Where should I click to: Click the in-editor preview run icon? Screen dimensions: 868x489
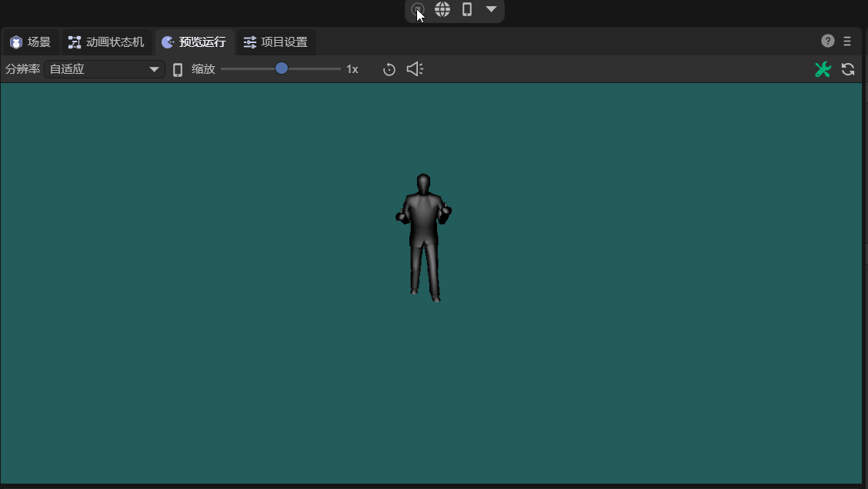pos(418,10)
